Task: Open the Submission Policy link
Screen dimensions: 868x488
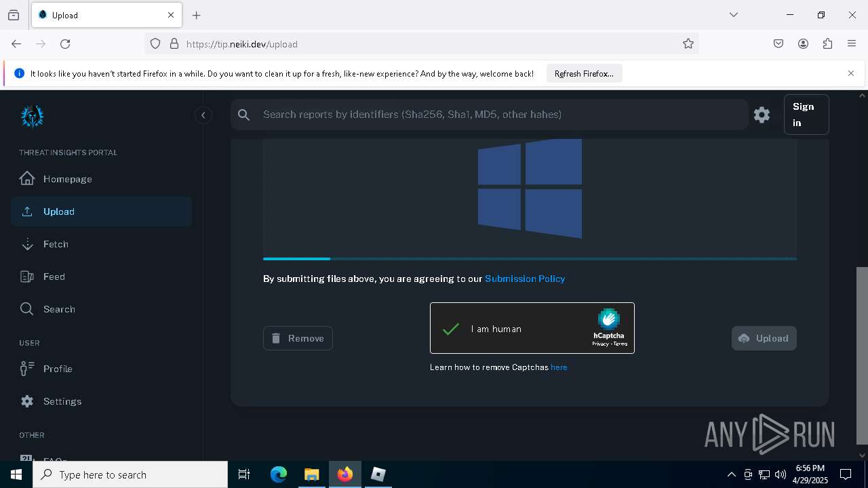Action: click(525, 279)
